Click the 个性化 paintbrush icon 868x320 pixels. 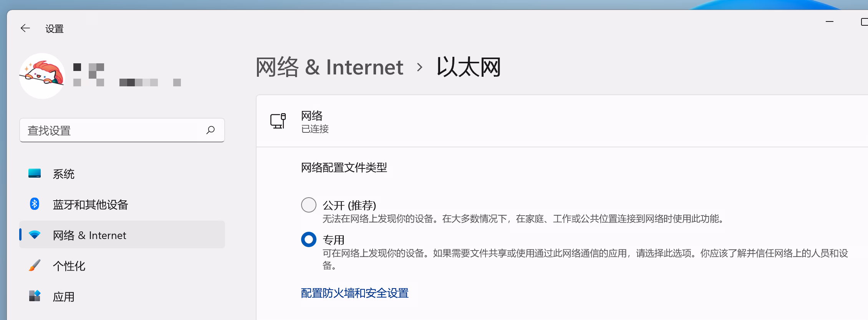(x=35, y=266)
